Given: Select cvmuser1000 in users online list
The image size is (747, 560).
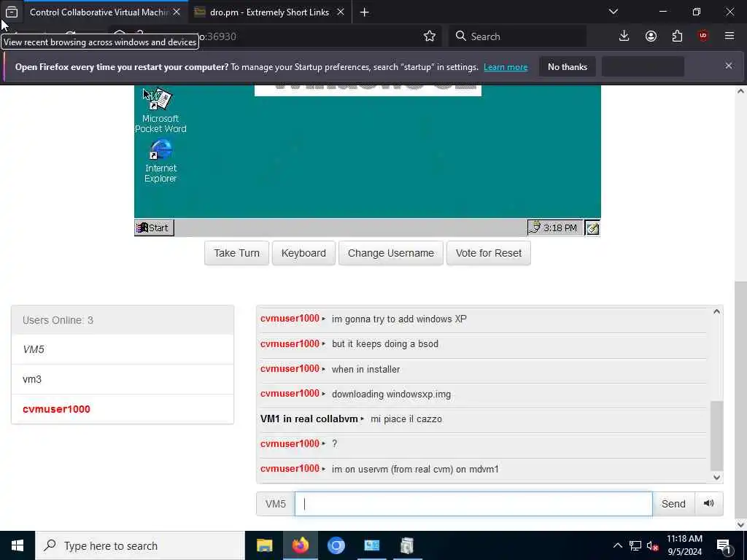Looking at the screenshot, I should [x=123, y=409].
